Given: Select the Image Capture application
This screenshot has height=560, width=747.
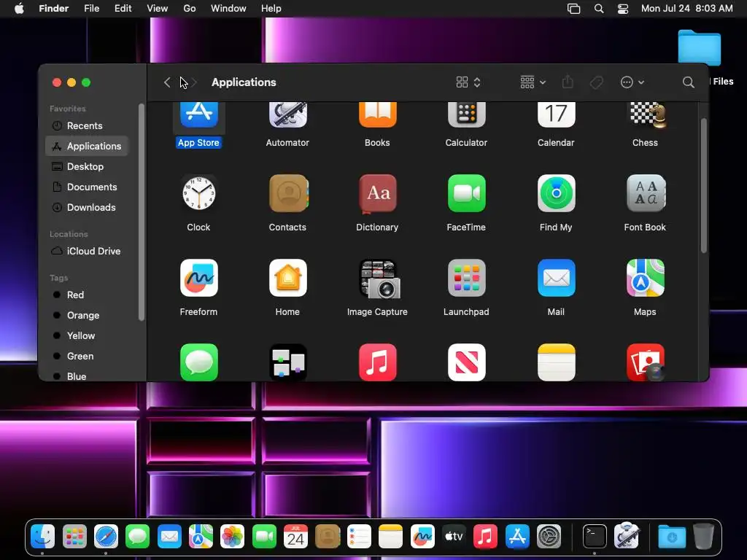Looking at the screenshot, I should coord(379,279).
